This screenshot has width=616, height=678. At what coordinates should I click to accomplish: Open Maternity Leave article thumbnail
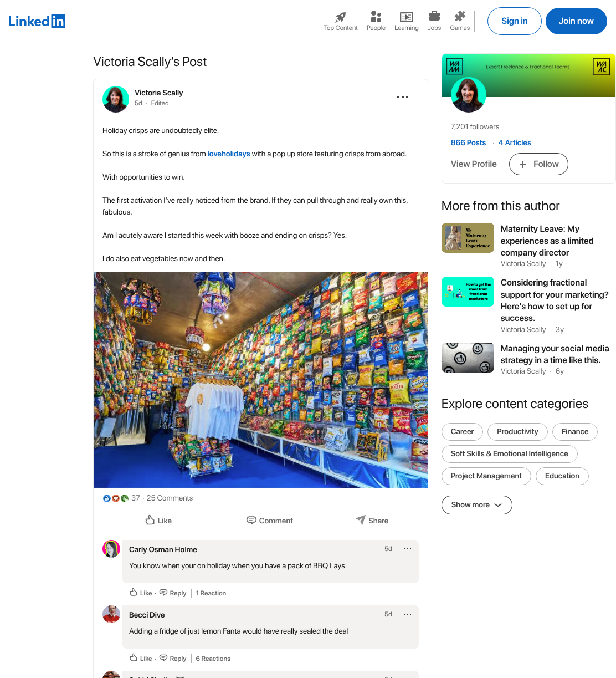468,238
